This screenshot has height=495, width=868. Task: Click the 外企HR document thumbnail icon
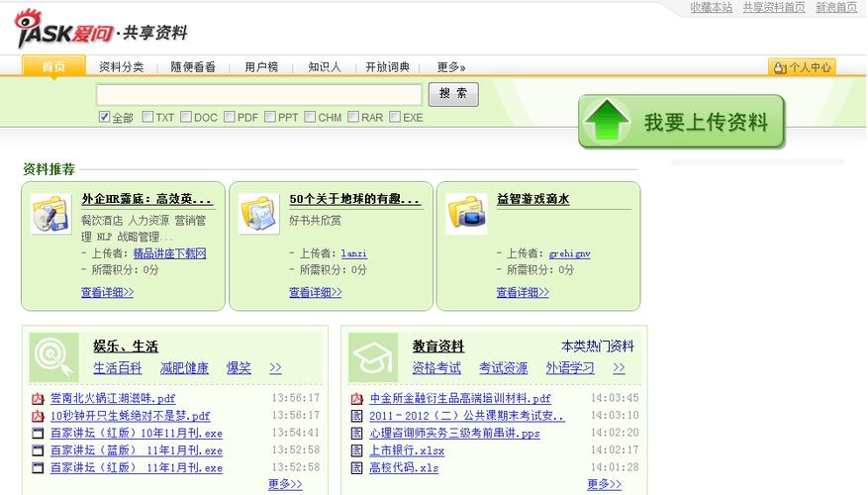click(50, 214)
